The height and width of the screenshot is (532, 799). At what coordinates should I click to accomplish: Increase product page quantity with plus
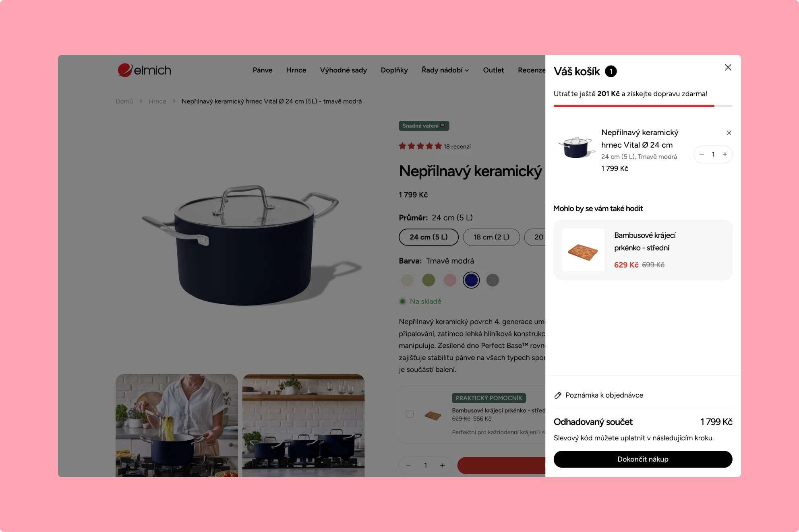442,465
